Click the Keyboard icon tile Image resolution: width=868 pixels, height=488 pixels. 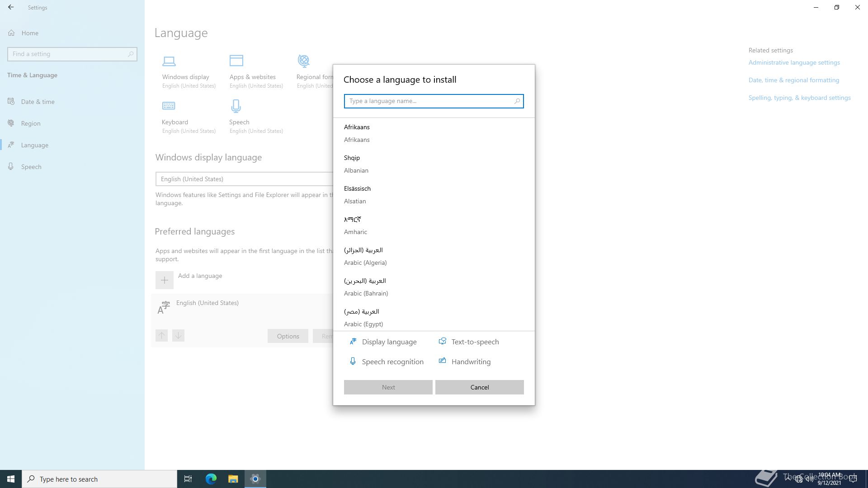pos(169,106)
